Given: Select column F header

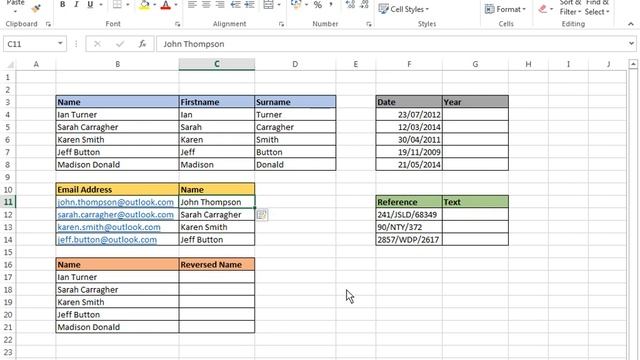Looking at the screenshot, I should click(409, 64).
